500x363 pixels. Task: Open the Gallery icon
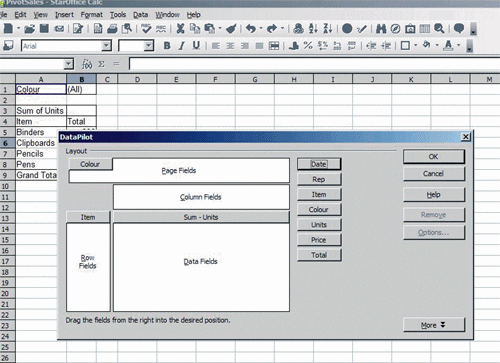[410, 29]
